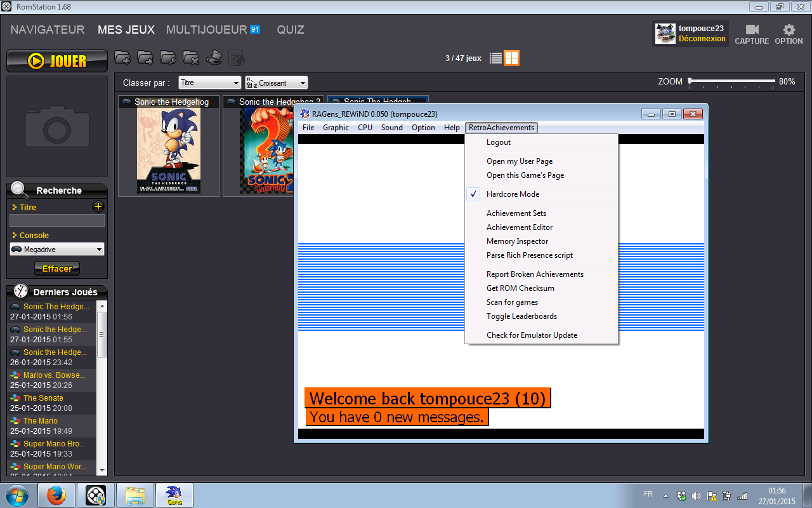Image resolution: width=812 pixels, height=508 pixels.
Task: Select Achievement Editor menu entry
Action: coord(541,227)
